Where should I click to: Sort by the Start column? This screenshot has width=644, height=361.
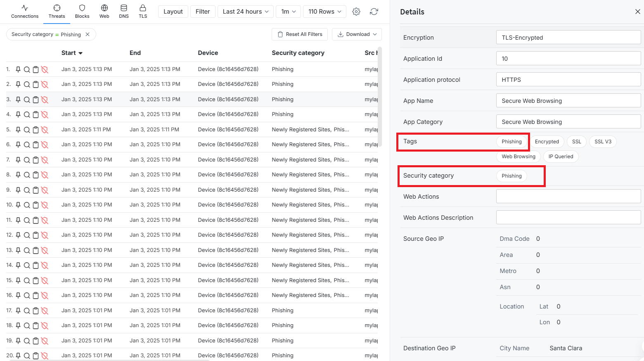pos(72,53)
